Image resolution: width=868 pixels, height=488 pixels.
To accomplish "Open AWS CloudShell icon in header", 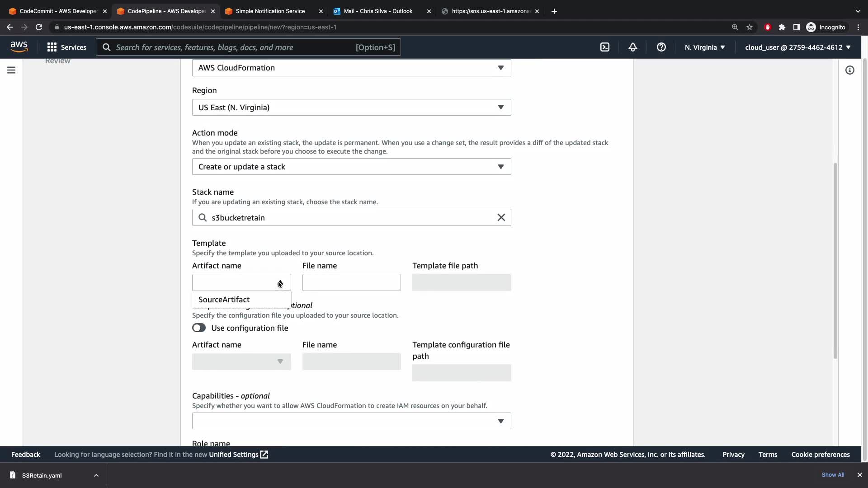I will (604, 47).
